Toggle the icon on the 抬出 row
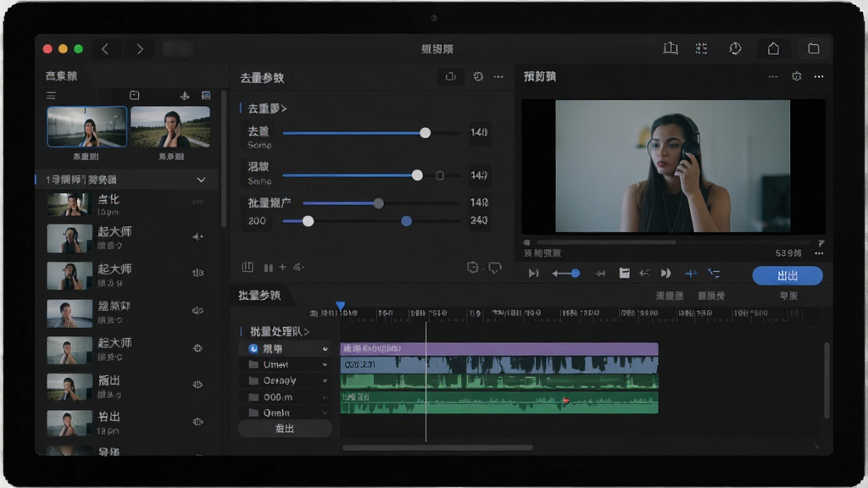The height and width of the screenshot is (488, 868). [198, 421]
